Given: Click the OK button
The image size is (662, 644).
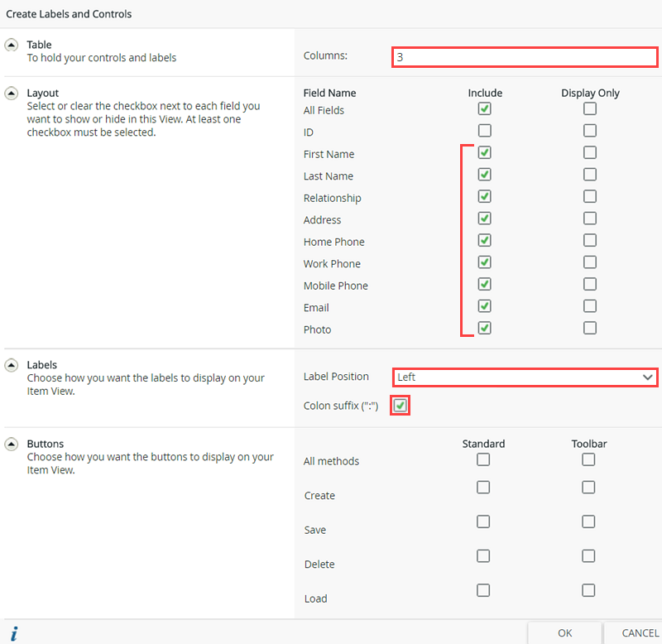Looking at the screenshot, I should pyautogui.click(x=564, y=632).
